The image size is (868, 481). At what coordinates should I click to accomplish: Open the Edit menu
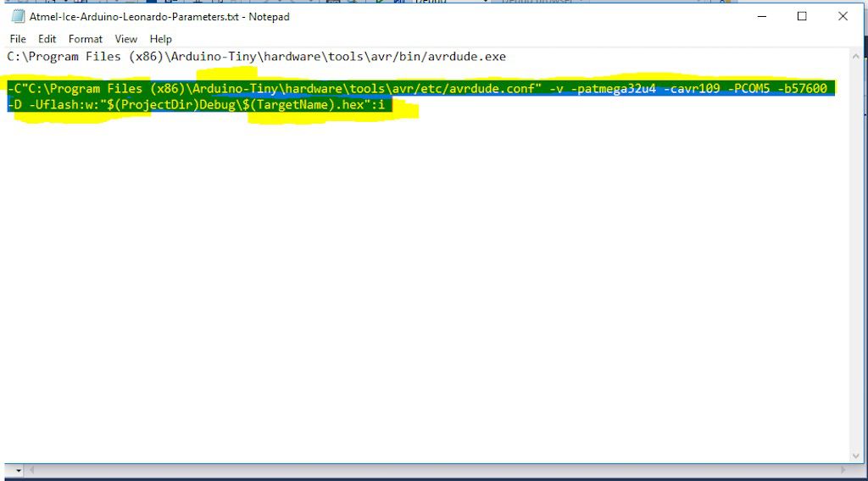tap(47, 39)
